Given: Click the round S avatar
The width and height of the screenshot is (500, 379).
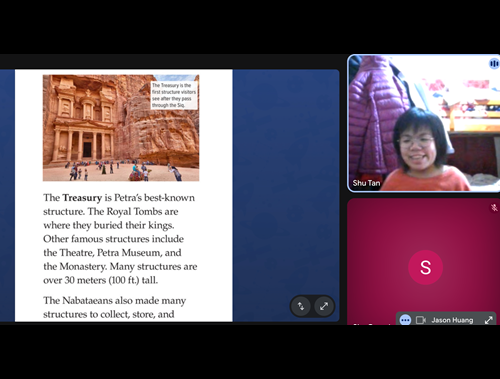Looking at the screenshot, I should tap(425, 267).
